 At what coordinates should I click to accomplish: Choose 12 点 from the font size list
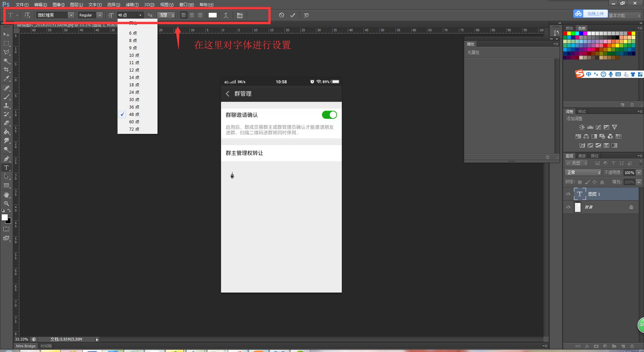134,70
